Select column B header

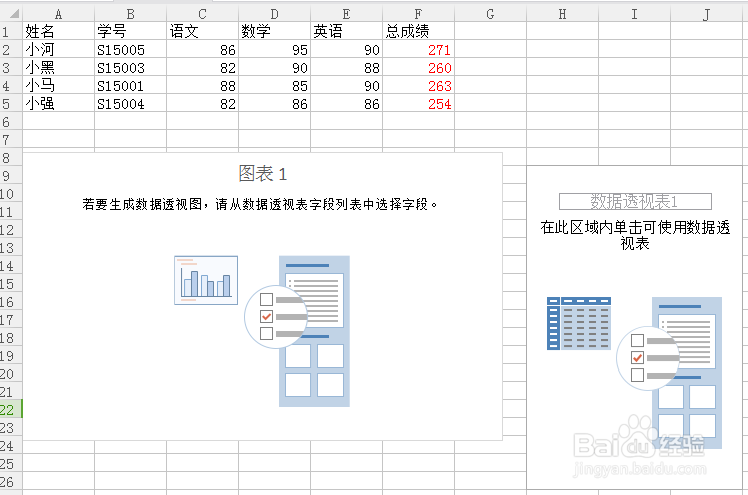coord(130,14)
